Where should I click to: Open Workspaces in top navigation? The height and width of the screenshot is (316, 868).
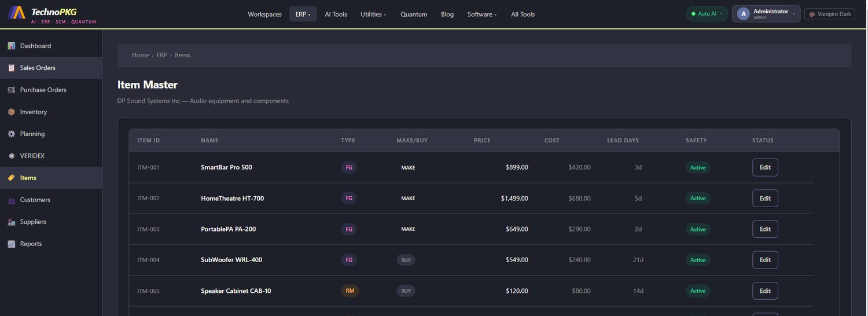click(x=264, y=14)
